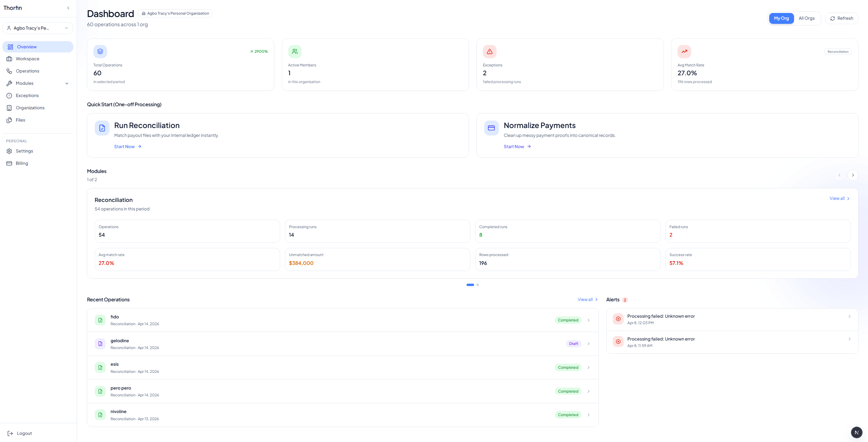Go to Overview in the sidebar

point(38,47)
